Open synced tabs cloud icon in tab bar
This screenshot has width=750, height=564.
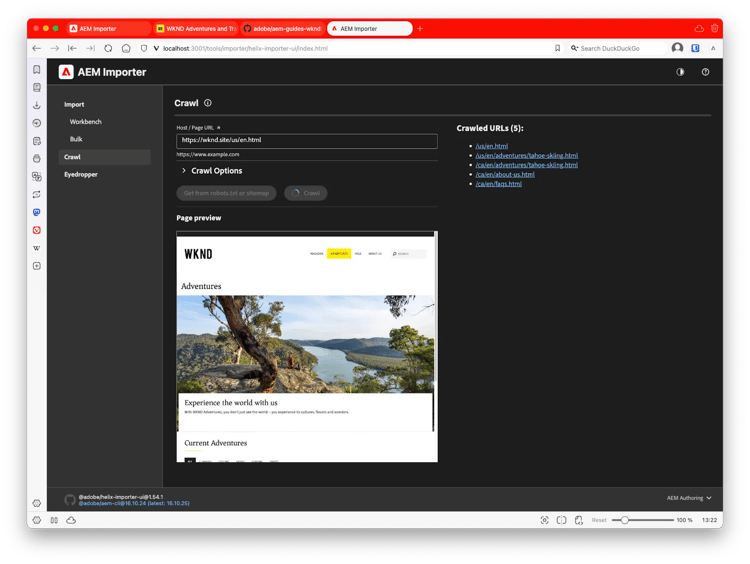click(x=699, y=29)
